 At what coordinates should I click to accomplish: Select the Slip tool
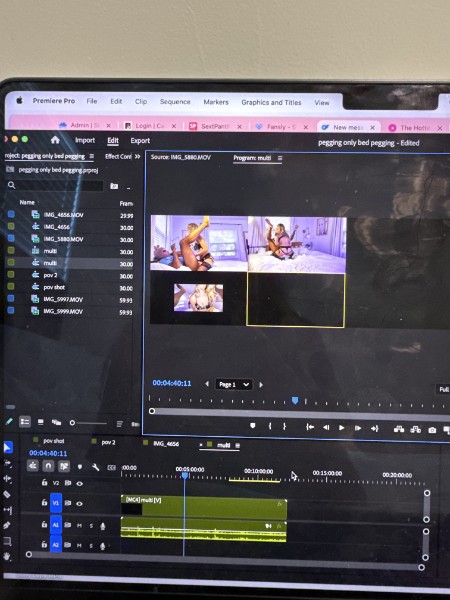(x=7, y=510)
